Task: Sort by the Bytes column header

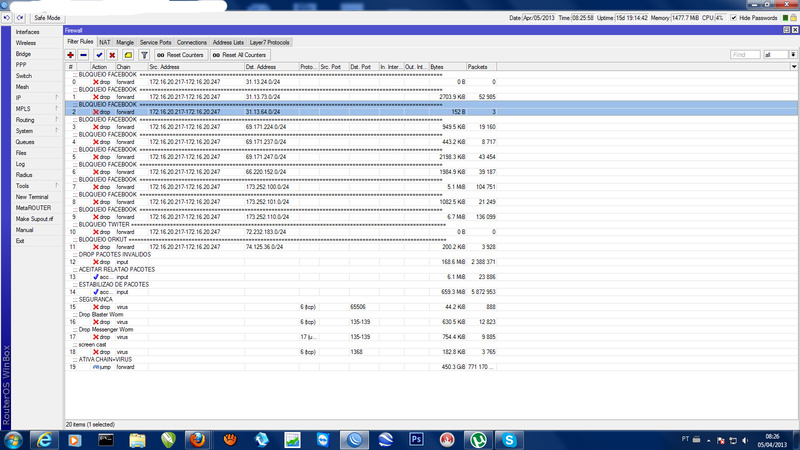Action: coord(447,67)
